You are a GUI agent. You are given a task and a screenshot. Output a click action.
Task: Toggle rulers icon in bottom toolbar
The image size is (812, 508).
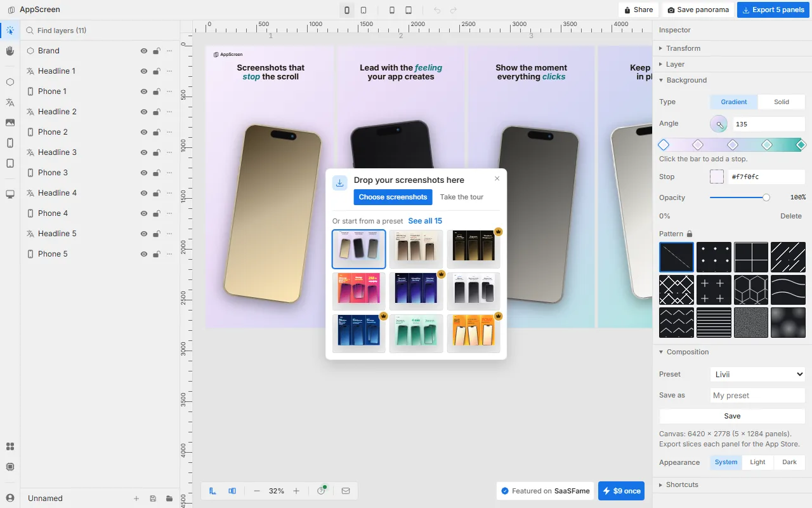tap(213, 491)
